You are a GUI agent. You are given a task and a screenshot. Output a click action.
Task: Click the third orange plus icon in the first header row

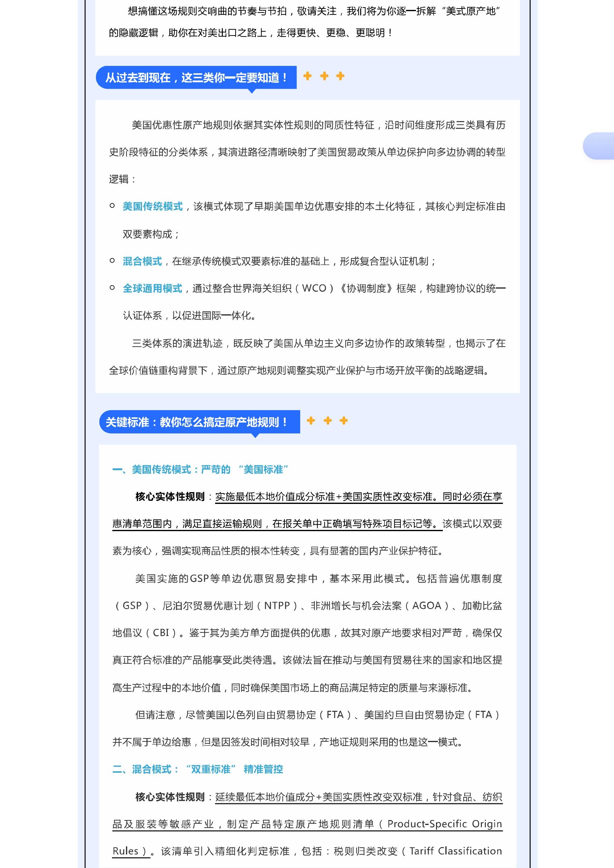[x=341, y=76]
